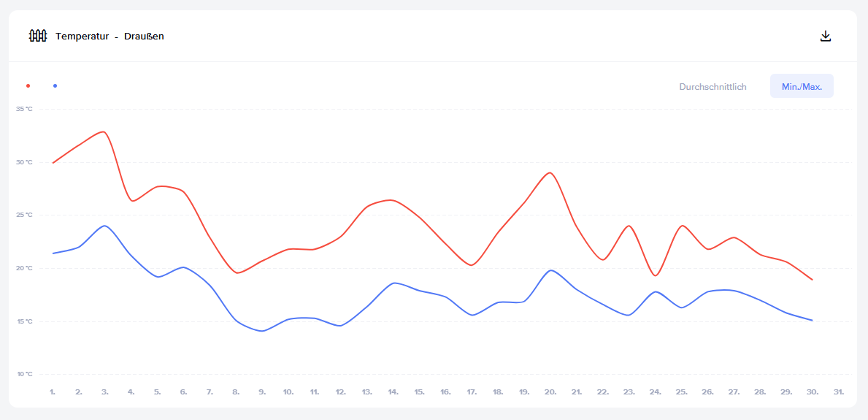The width and height of the screenshot is (868, 420).
Task: Click the download icon in the header
Action: [x=826, y=36]
